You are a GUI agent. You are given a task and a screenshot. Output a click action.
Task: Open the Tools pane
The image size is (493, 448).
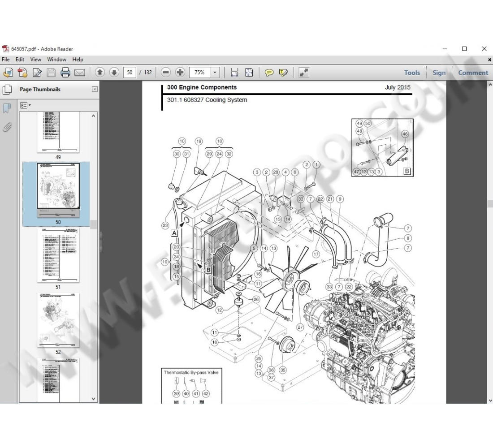(411, 72)
